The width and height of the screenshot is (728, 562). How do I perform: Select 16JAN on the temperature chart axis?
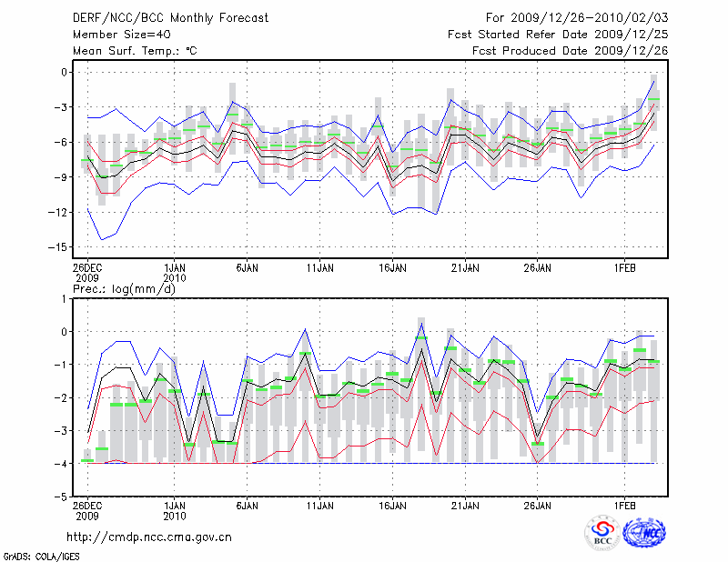(392, 268)
